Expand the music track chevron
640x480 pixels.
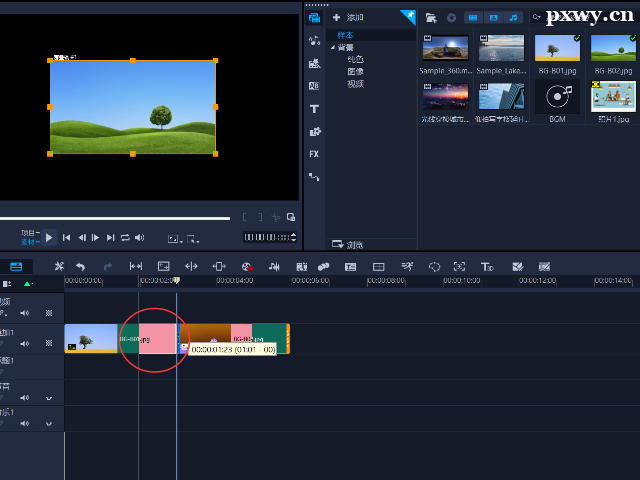(48, 424)
